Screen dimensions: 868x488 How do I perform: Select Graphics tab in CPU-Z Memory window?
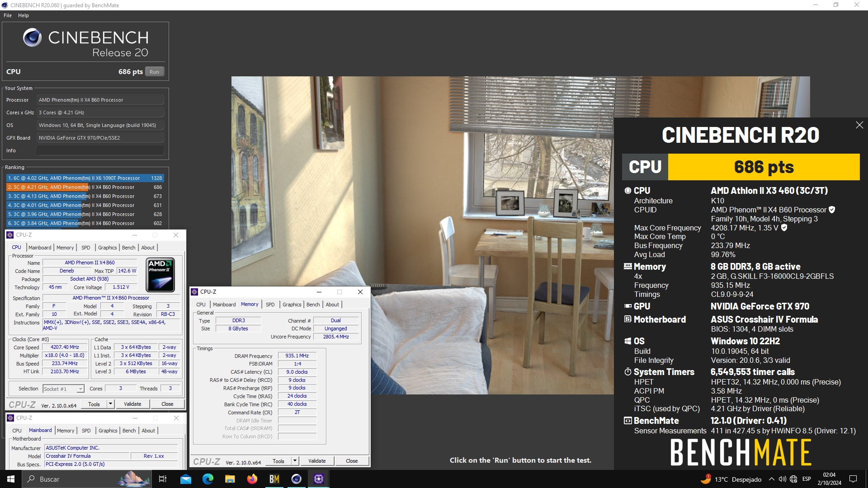click(292, 305)
